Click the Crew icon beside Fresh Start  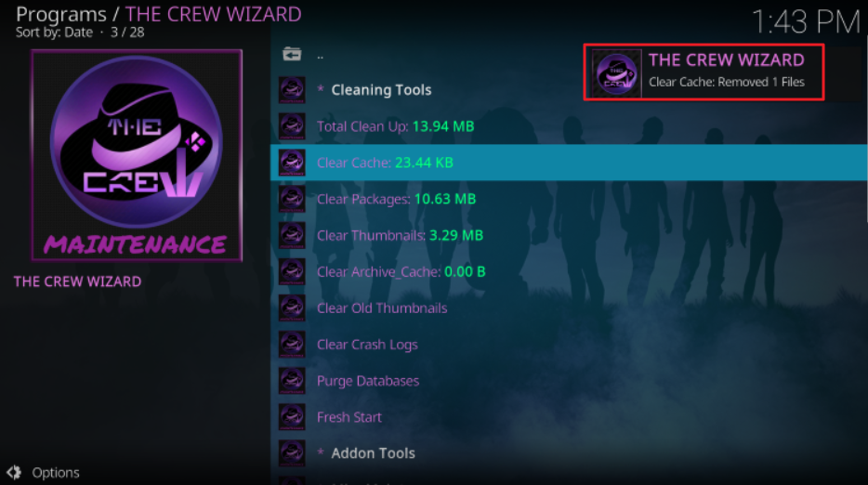pyautogui.click(x=292, y=417)
